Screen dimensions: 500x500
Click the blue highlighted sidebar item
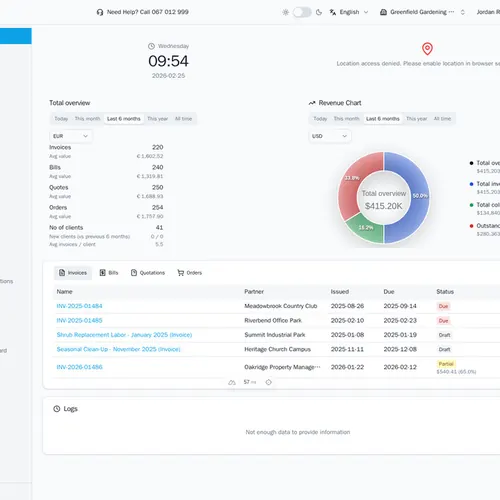tap(16, 36)
